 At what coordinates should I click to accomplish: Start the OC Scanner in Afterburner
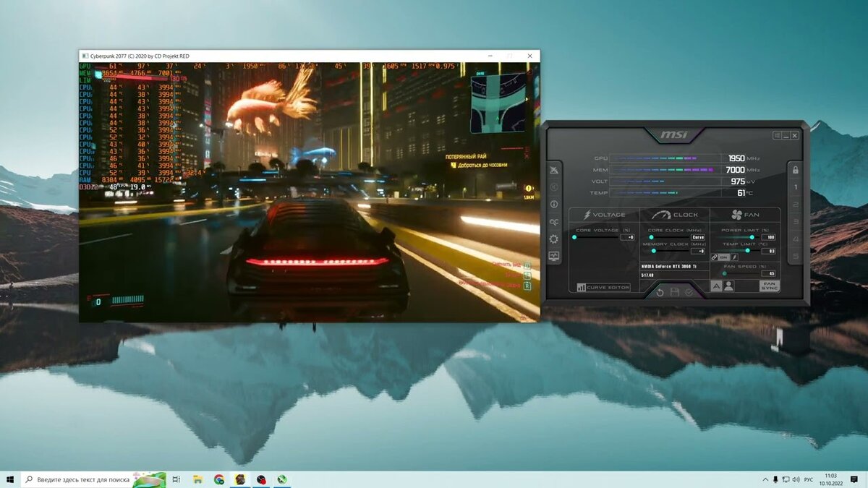[x=554, y=222]
